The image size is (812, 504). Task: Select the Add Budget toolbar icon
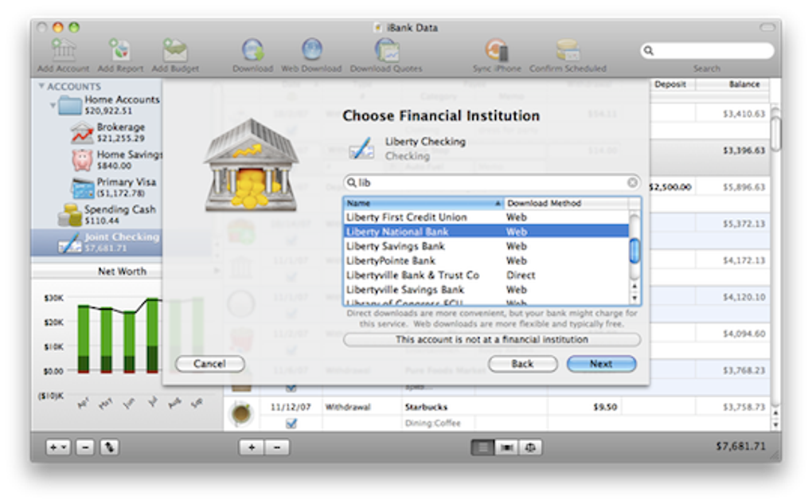(x=175, y=50)
